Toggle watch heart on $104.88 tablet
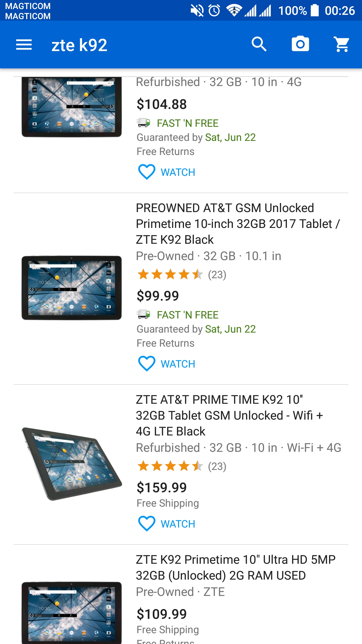 147,172
